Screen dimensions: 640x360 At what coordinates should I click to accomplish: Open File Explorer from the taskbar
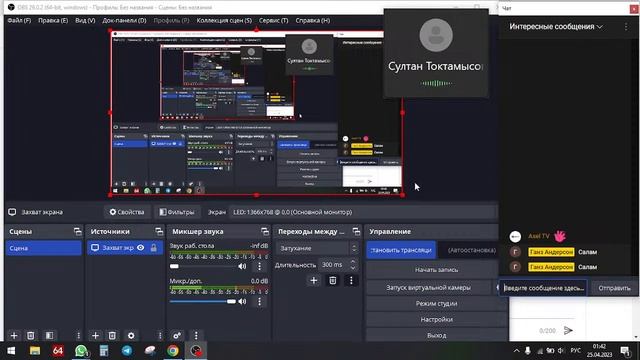[x=35, y=351]
